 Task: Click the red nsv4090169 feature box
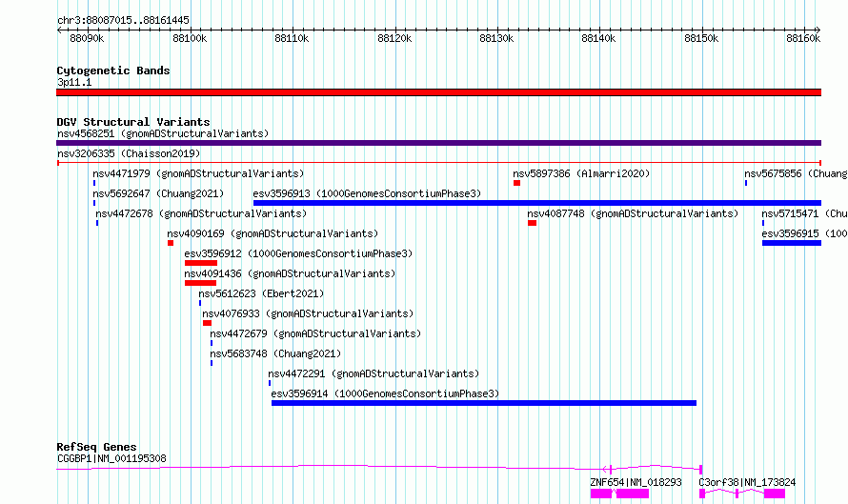pos(171,243)
